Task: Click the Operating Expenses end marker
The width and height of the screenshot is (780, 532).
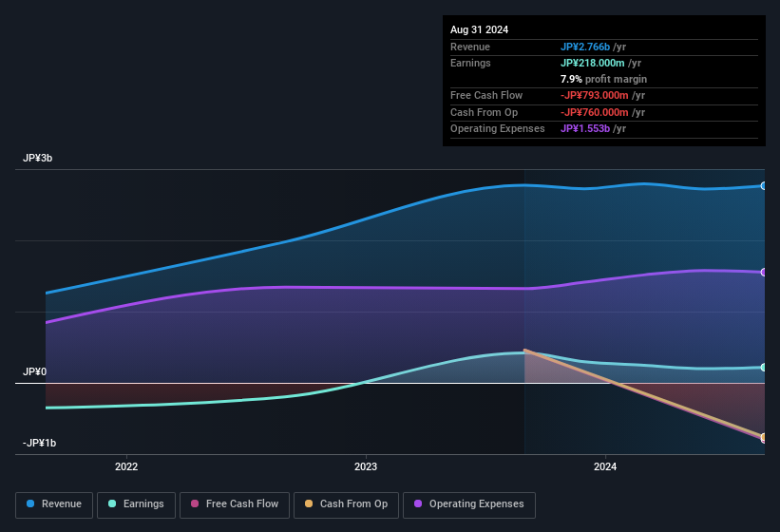Action: click(x=764, y=272)
